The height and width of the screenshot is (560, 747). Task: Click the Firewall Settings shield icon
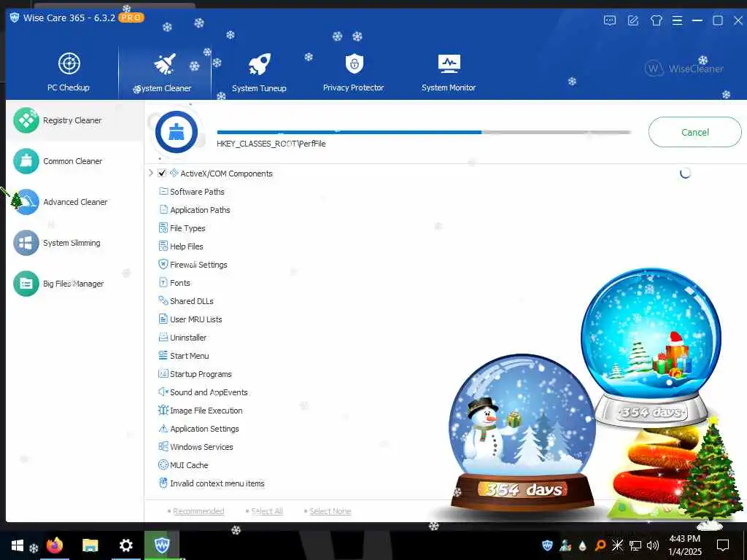(163, 264)
